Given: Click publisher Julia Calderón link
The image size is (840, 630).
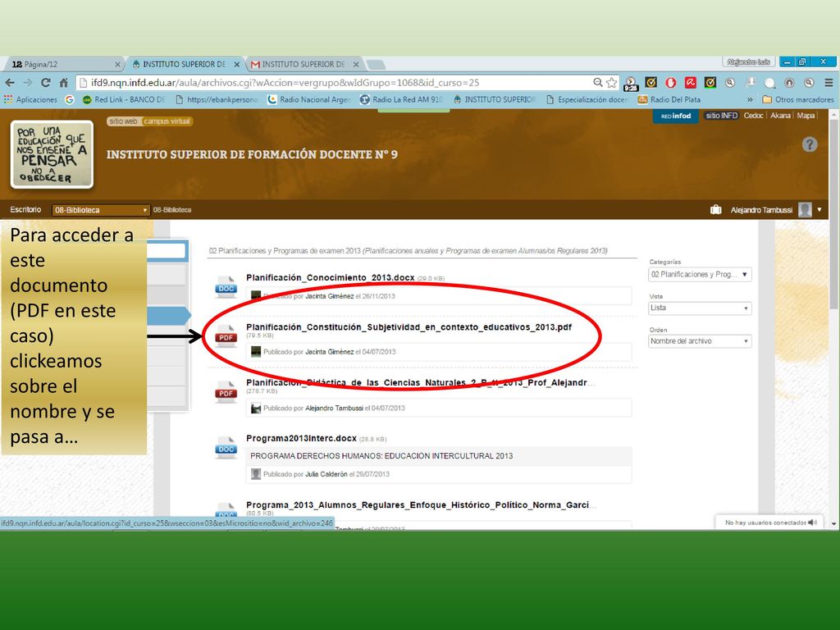Looking at the screenshot, I should click(x=326, y=474).
